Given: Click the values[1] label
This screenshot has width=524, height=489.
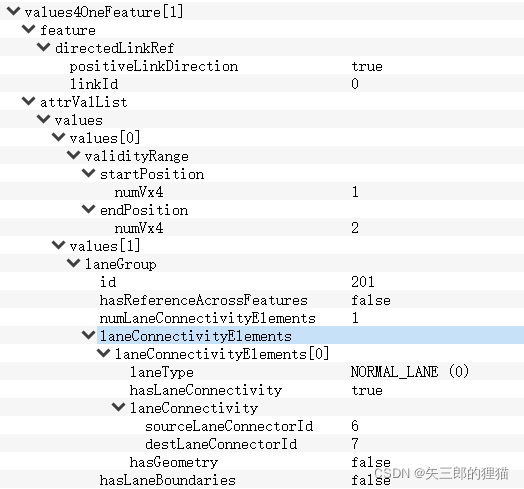Looking at the screenshot, I should click(x=105, y=246).
